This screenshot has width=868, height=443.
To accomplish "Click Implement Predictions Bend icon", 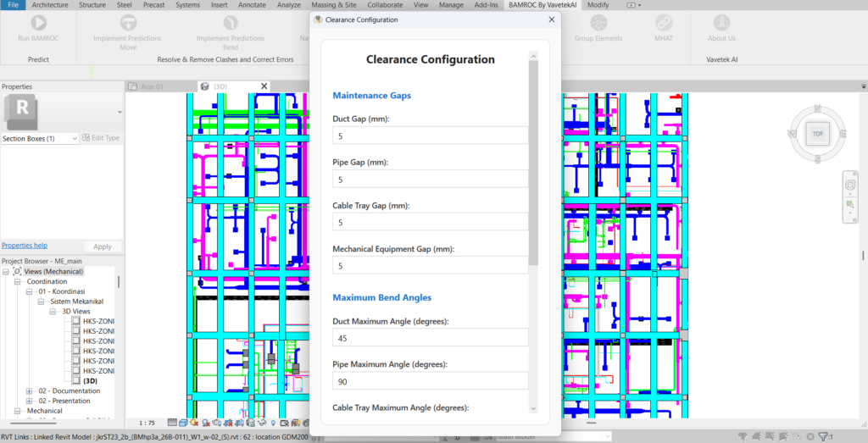I will click(x=231, y=23).
